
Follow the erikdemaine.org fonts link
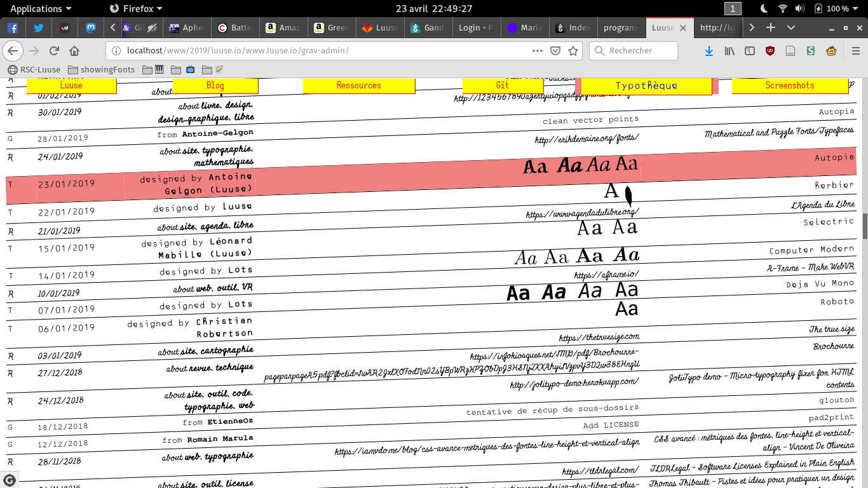pos(587,138)
